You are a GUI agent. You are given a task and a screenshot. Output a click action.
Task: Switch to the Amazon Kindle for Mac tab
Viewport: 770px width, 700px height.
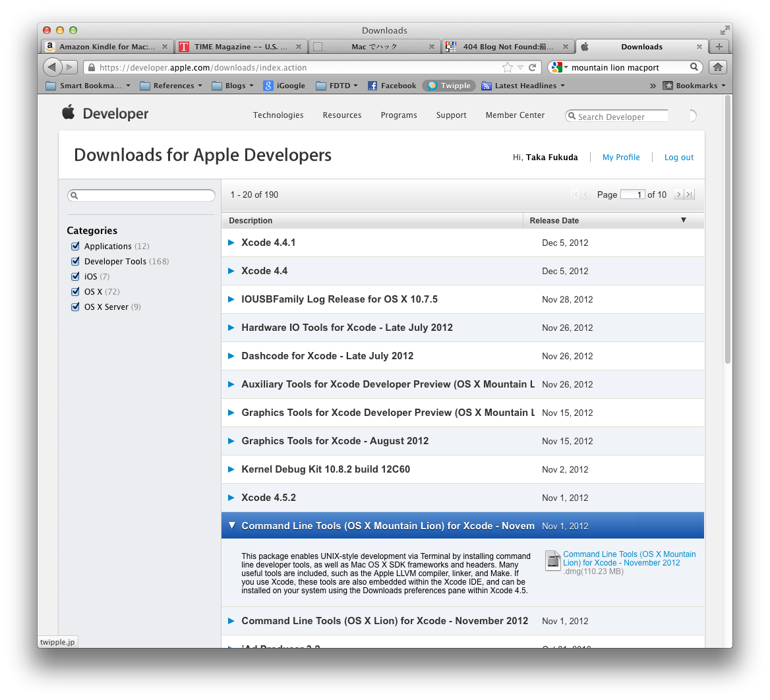click(107, 47)
